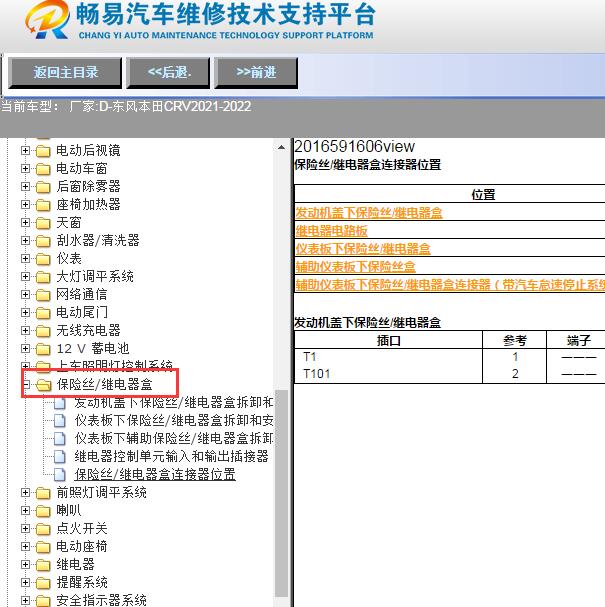Click the 前照灯调平系统 folder icon
Image resolution: width=605 pixels, height=607 pixels.
[x=43, y=493]
